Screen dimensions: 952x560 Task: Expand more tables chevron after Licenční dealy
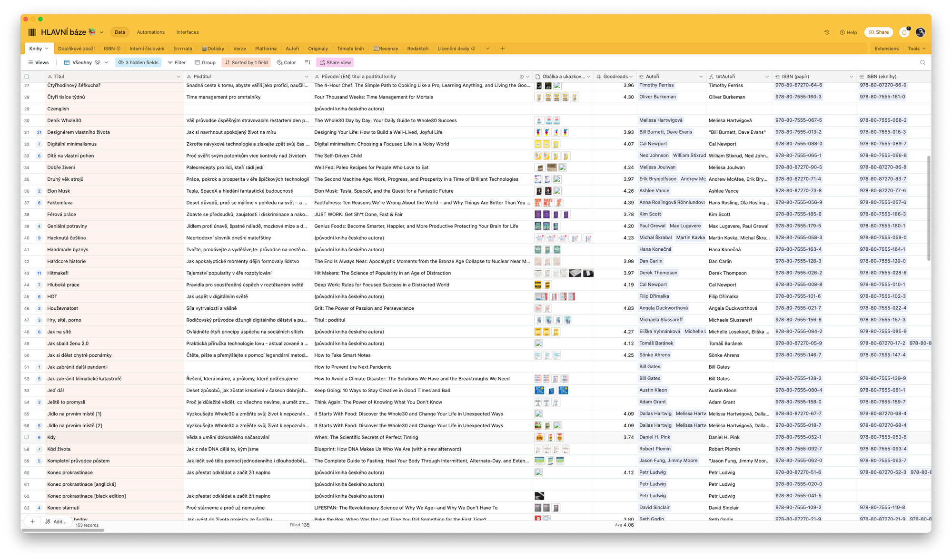tap(487, 49)
